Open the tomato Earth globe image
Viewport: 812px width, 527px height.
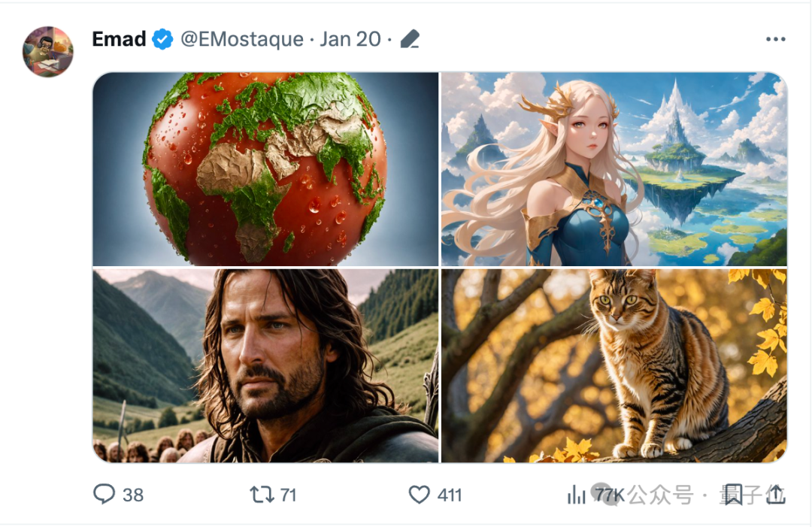[x=265, y=169]
